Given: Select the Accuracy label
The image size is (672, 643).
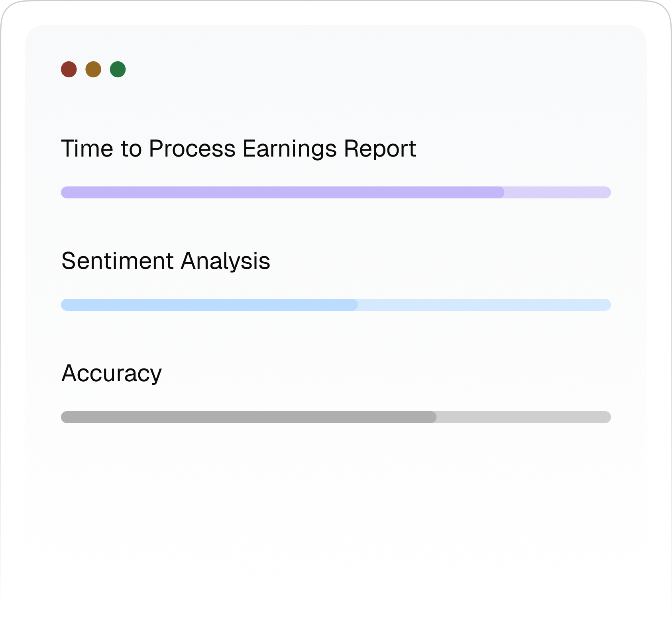Looking at the screenshot, I should (112, 373).
